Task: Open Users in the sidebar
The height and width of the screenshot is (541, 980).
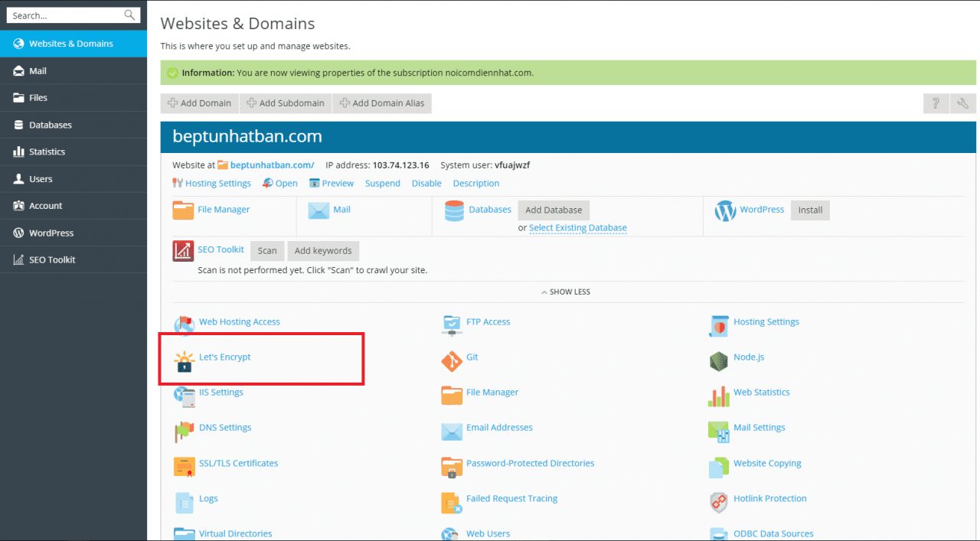Action: pos(73,179)
